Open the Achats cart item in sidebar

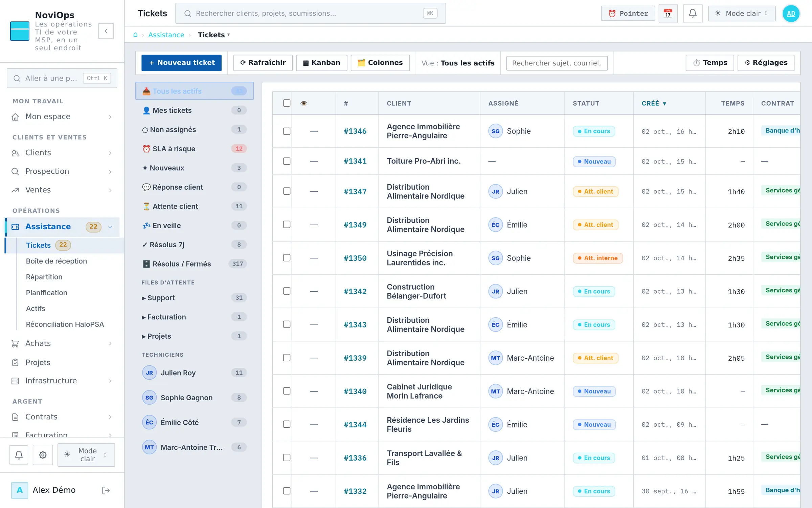pyautogui.click(x=62, y=343)
